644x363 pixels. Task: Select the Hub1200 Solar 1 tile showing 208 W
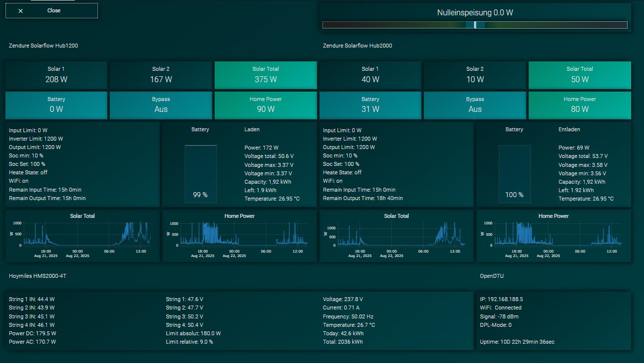point(56,75)
